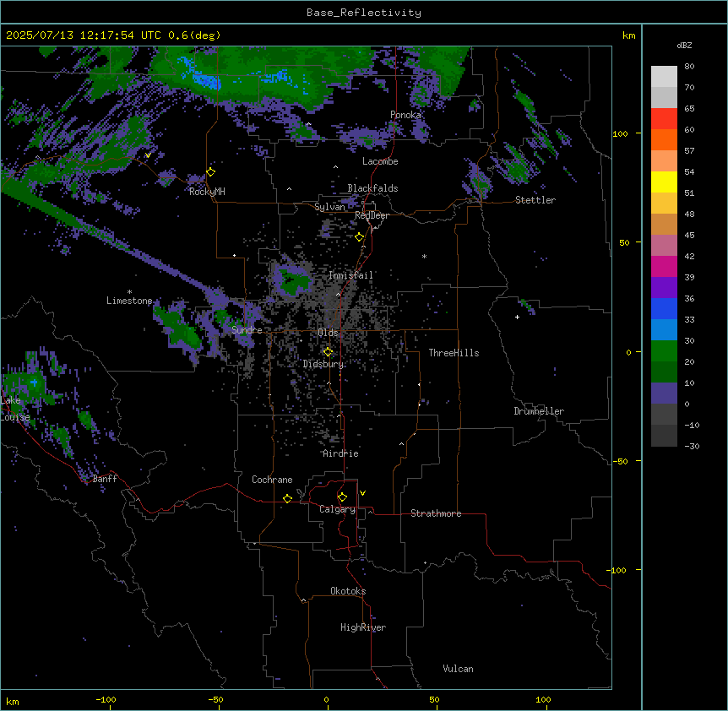Click the HighRiver town label
The image size is (728, 711).
[x=363, y=627]
